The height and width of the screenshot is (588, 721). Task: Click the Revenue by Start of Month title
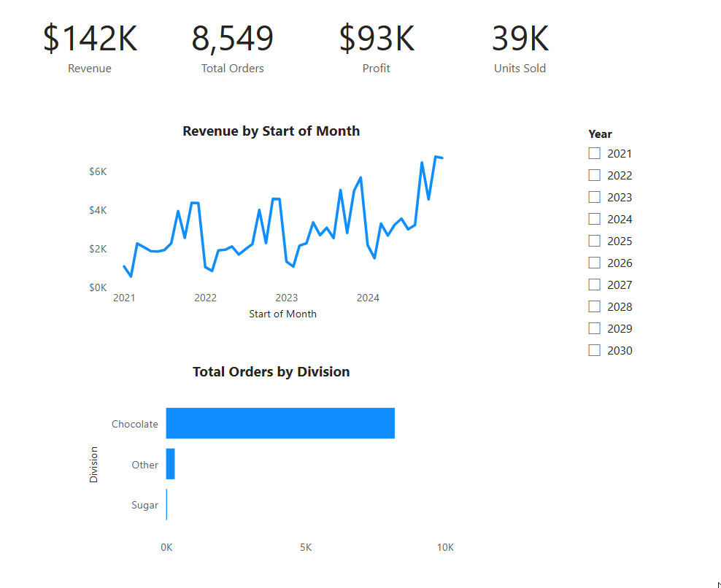coord(271,131)
